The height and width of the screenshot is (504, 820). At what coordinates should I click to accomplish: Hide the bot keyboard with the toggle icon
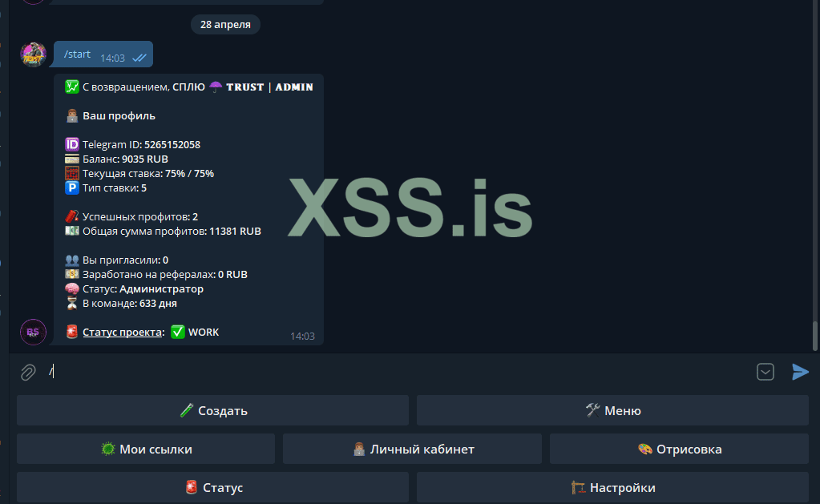[765, 372]
